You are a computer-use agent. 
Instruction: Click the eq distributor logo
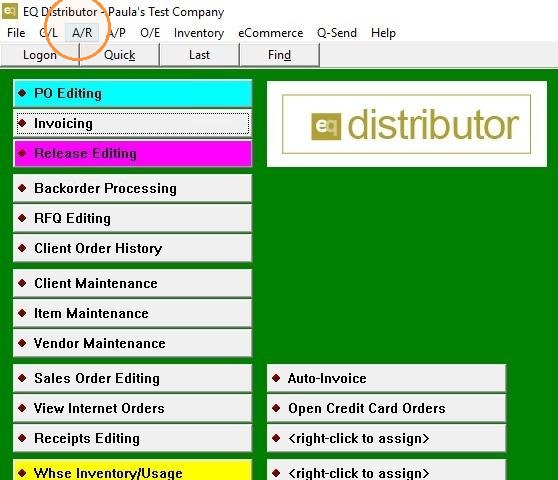click(x=406, y=124)
